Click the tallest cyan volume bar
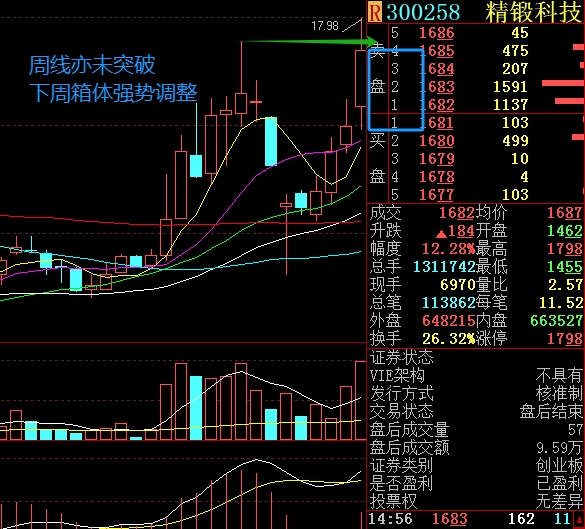585x529 pixels. point(196,408)
